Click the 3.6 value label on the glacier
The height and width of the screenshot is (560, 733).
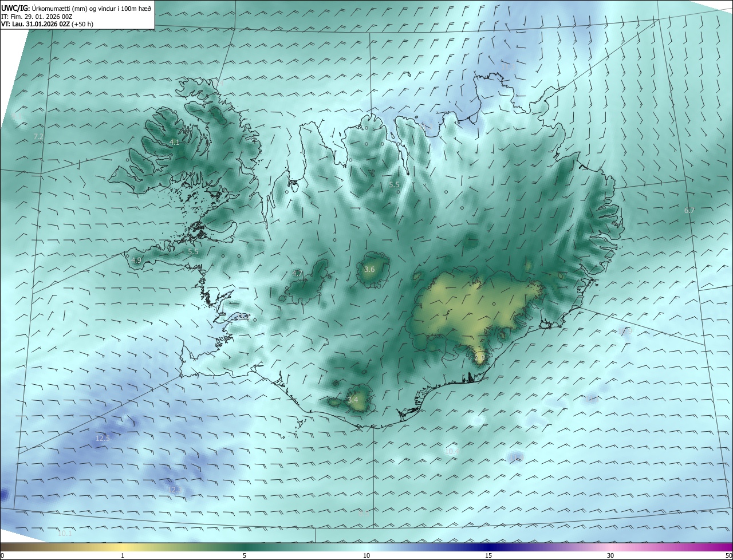pos(369,269)
